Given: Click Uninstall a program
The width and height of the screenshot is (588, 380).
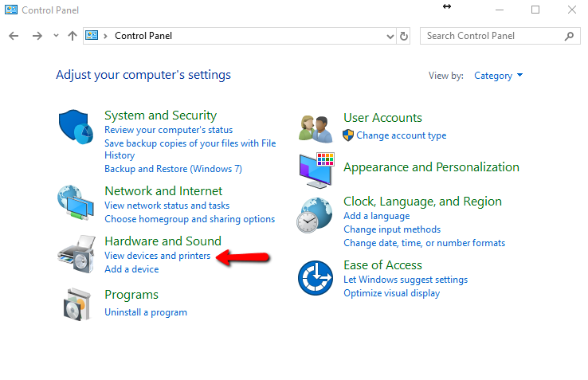Looking at the screenshot, I should [146, 312].
